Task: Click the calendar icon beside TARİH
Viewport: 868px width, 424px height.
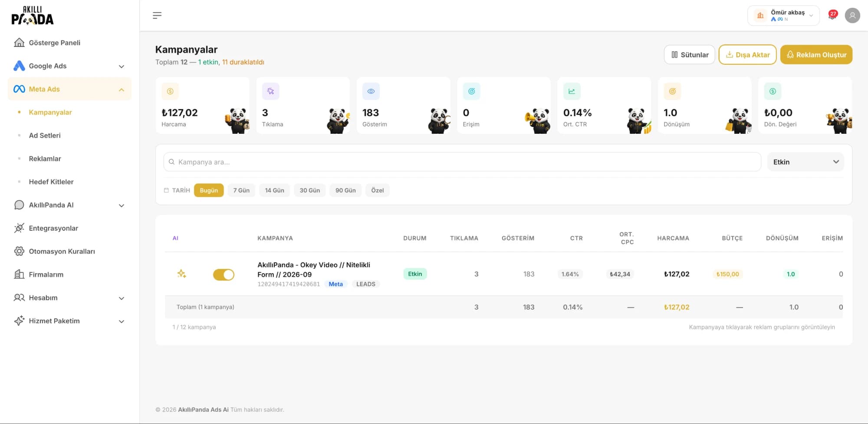Action: pyautogui.click(x=166, y=190)
